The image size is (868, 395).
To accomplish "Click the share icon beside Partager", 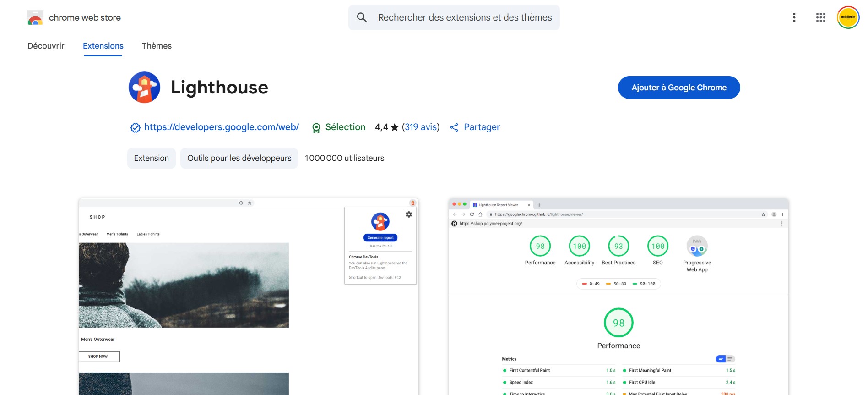I will click(454, 127).
